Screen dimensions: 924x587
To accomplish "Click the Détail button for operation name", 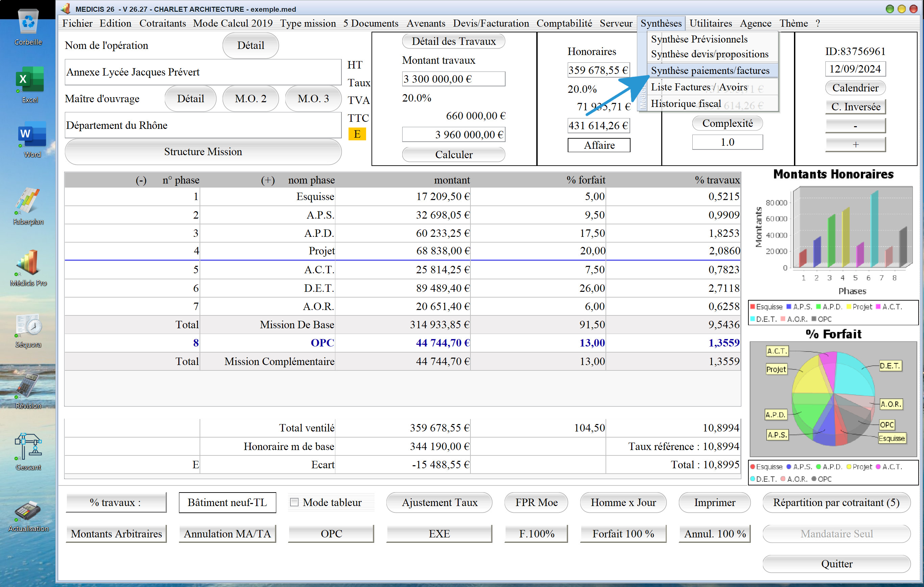I will (249, 45).
